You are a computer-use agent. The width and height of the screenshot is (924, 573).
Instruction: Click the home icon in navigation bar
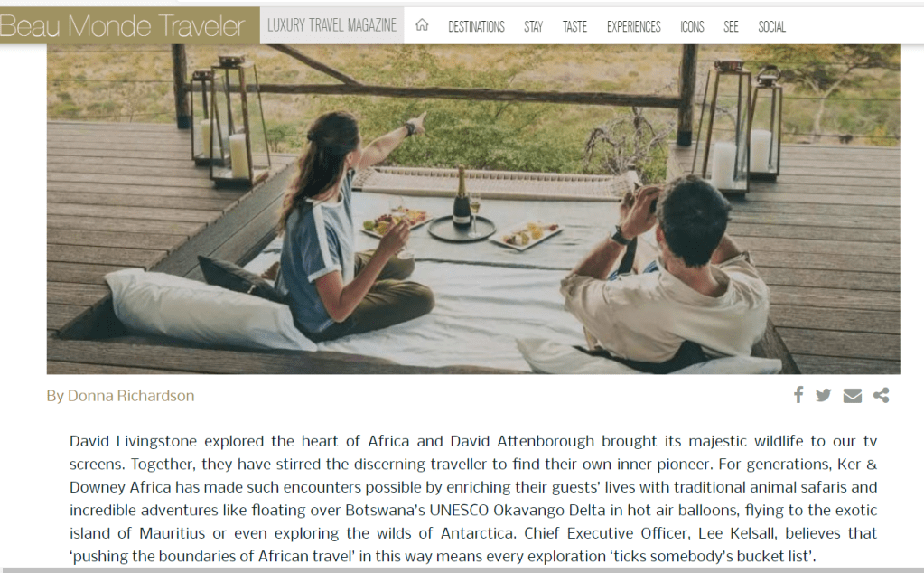pos(421,25)
